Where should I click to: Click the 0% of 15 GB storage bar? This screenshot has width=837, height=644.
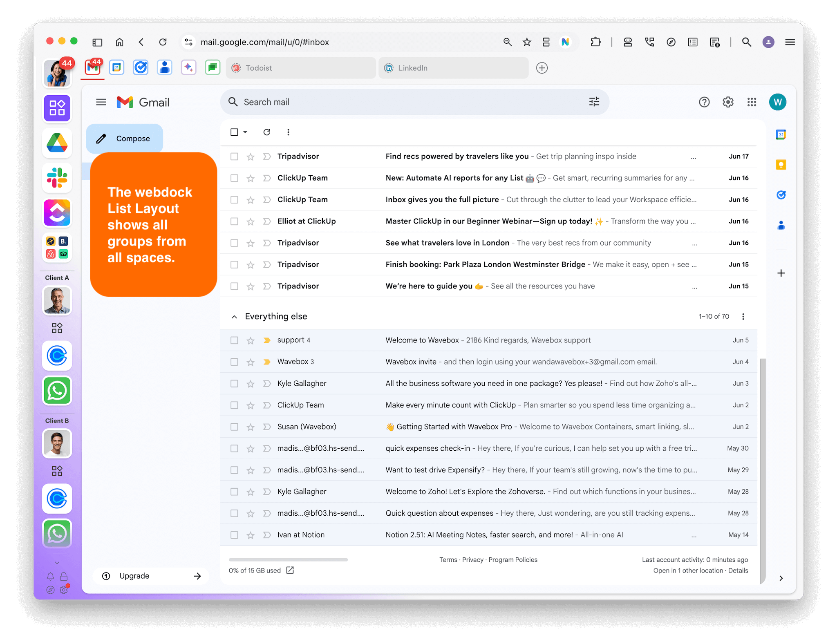pyautogui.click(x=288, y=560)
